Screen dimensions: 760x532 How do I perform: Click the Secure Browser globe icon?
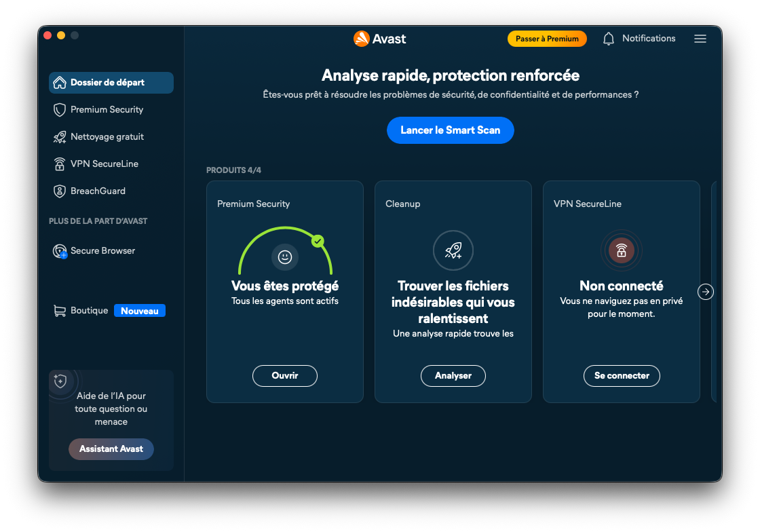pos(60,251)
